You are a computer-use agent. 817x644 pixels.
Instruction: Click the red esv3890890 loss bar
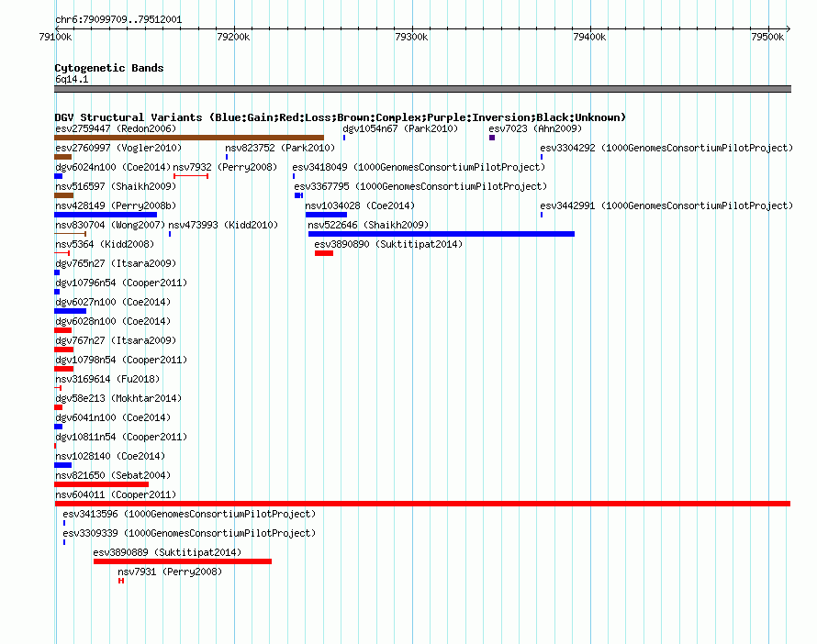tap(324, 253)
